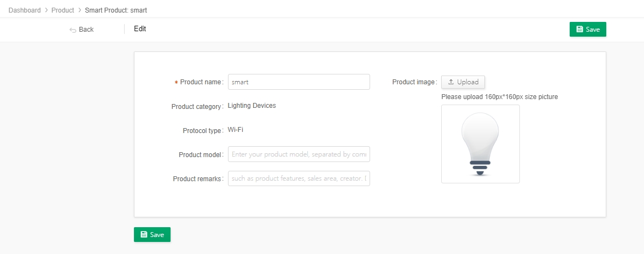Click the light bulb product image

pos(480,144)
